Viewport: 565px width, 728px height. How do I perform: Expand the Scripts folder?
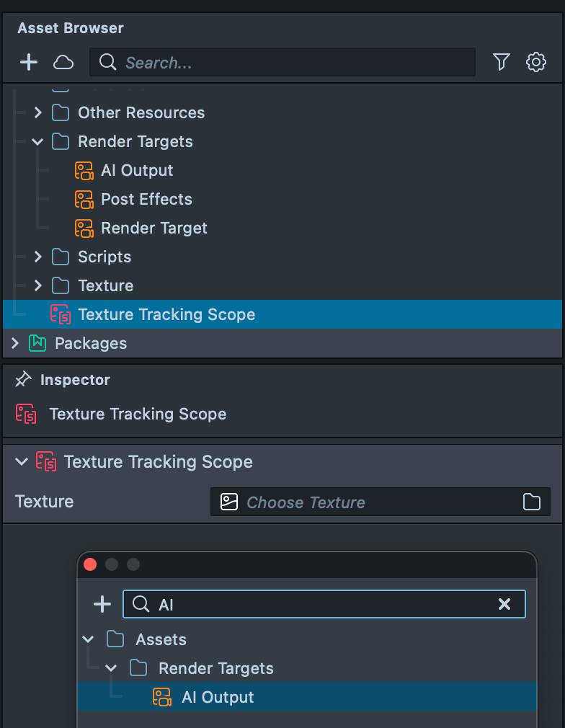(x=38, y=257)
